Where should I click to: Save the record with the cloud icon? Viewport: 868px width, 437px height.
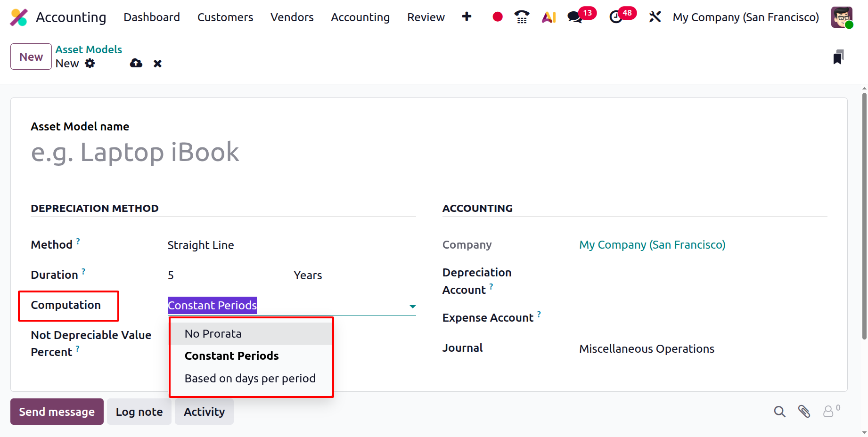pyautogui.click(x=136, y=63)
